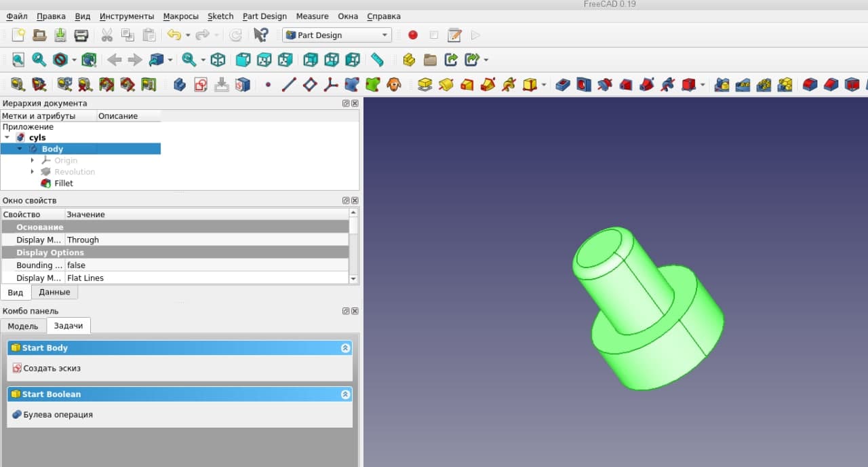Click the Undo arrow icon
This screenshot has height=467, width=868.
[174, 35]
